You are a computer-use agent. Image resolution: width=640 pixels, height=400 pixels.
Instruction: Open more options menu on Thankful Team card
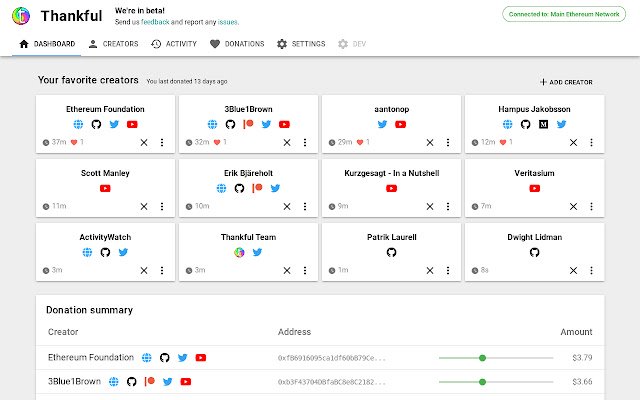point(305,270)
